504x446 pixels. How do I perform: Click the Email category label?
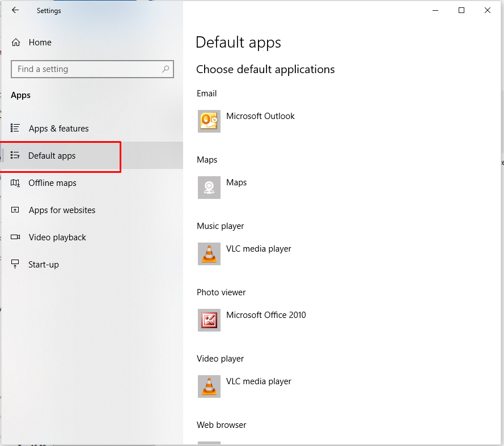point(207,94)
